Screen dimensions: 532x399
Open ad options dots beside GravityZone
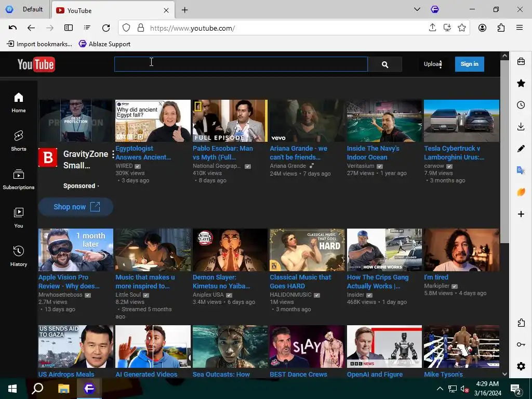click(x=113, y=154)
